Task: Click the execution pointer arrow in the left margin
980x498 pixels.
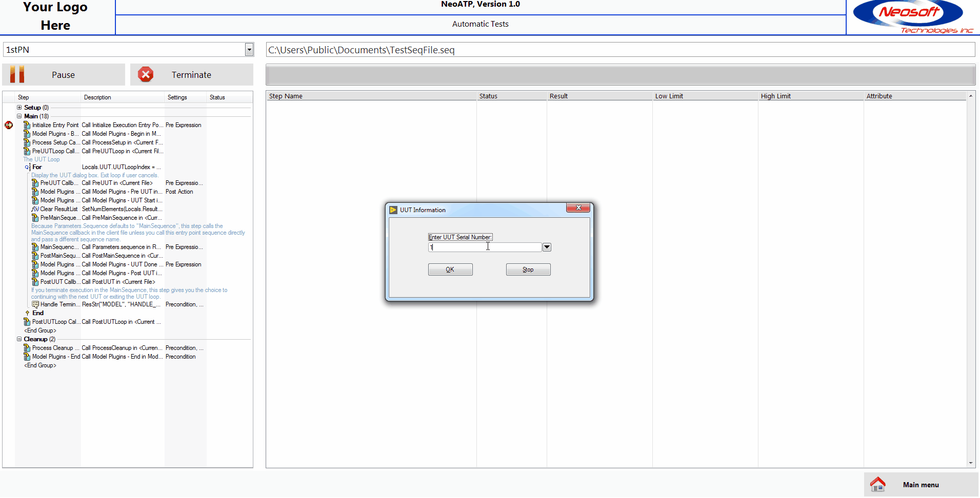Action: point(8,125)
